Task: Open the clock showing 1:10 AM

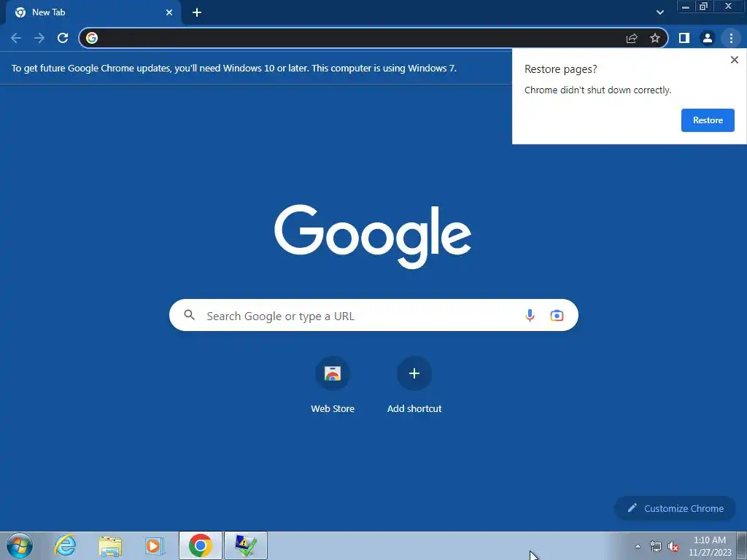Action: [x=709, y=545]
